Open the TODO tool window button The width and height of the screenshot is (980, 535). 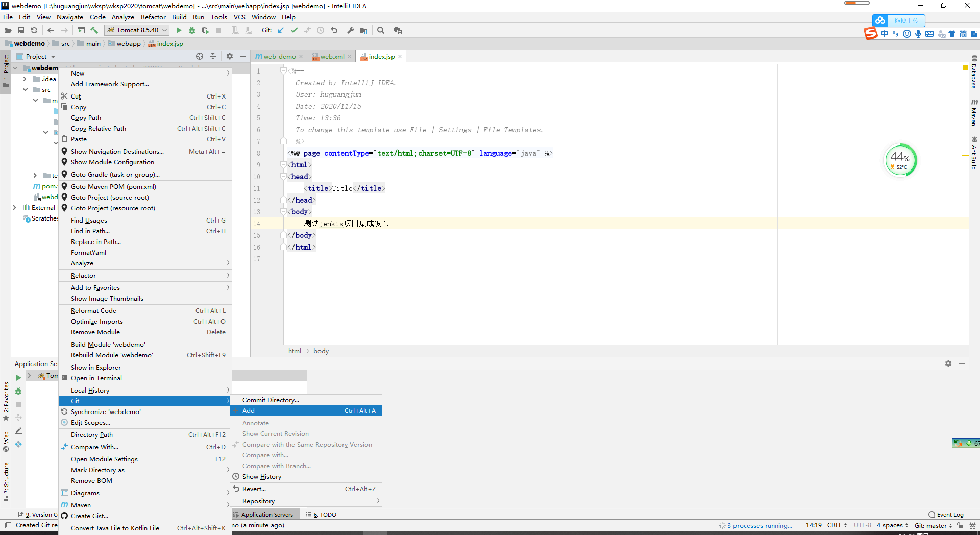321,515
